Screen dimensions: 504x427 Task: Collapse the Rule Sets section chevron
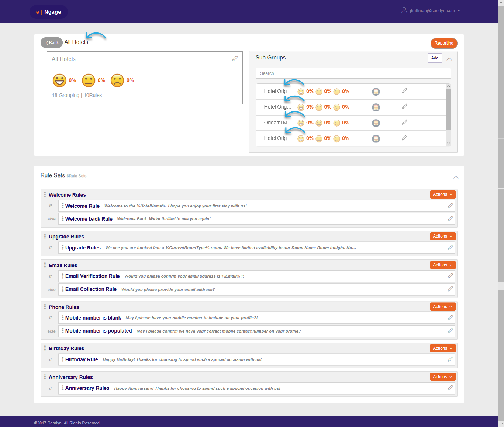pyautogui.click(x=456, y=177)
